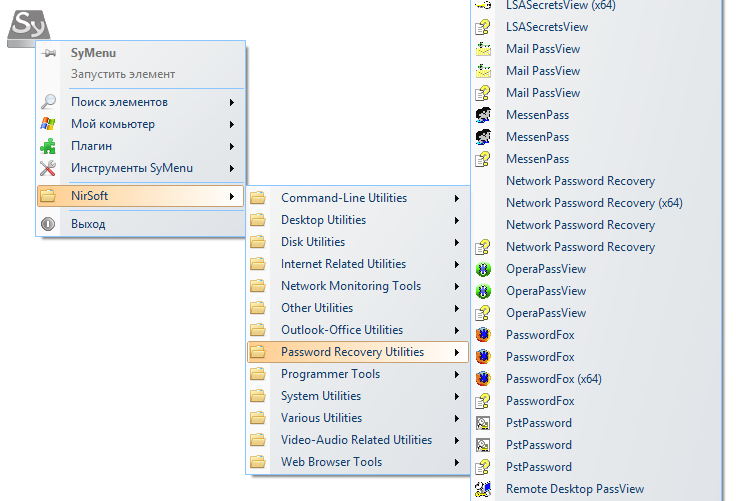Screen dimensions: 756x501
Task: Click the Remote Desktop PassView icon
Action: coord(484,489)
